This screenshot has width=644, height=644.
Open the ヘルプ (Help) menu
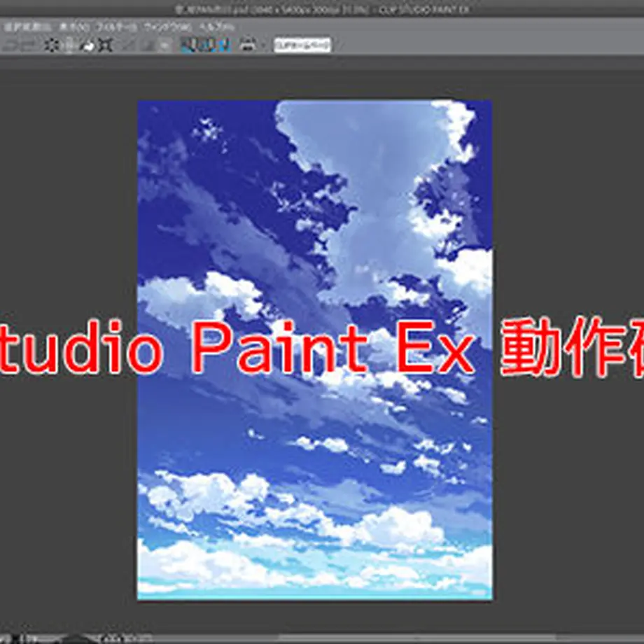pos(216,27)
